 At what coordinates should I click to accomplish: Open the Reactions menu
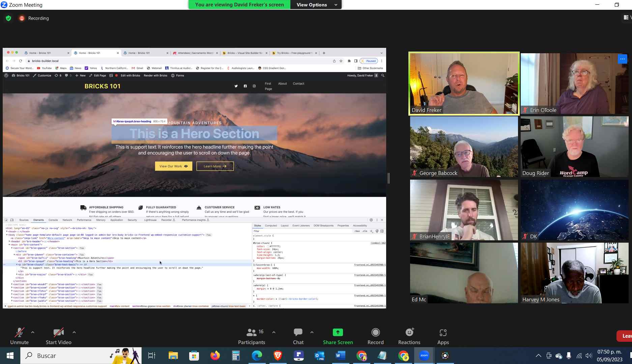point(409,336)
